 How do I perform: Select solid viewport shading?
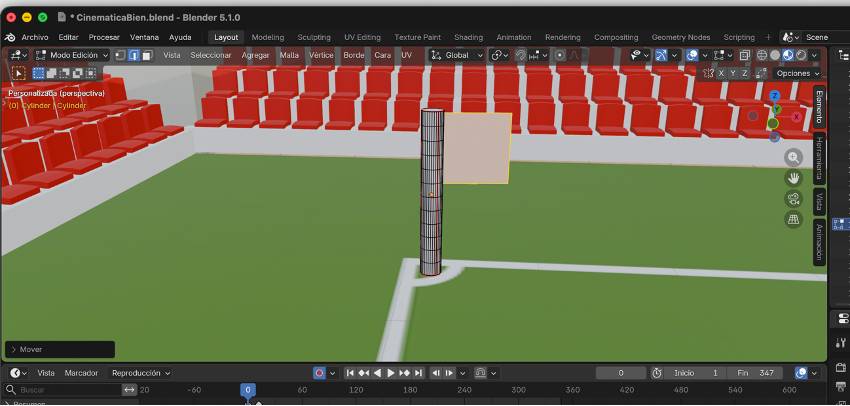click(x=775, y=55)
